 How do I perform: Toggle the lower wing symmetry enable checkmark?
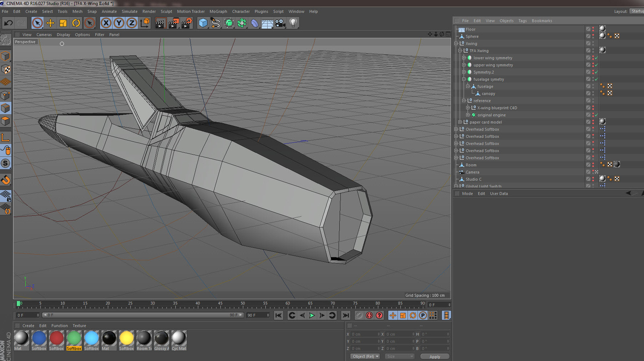click(x=597, y=58)
